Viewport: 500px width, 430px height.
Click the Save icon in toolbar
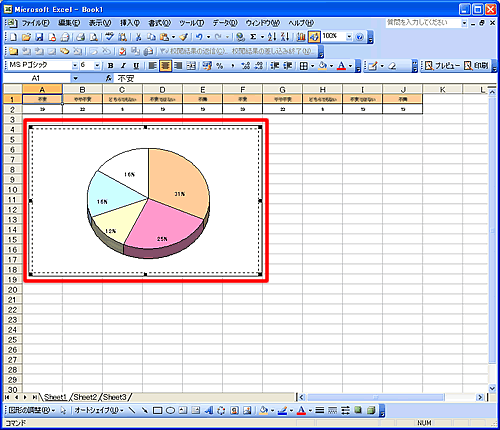(39, 37)
